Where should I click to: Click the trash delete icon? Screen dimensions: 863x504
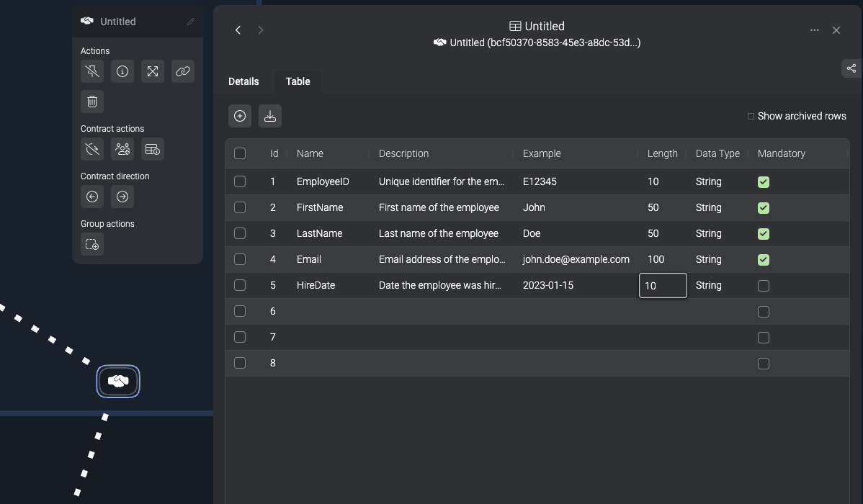92,102
